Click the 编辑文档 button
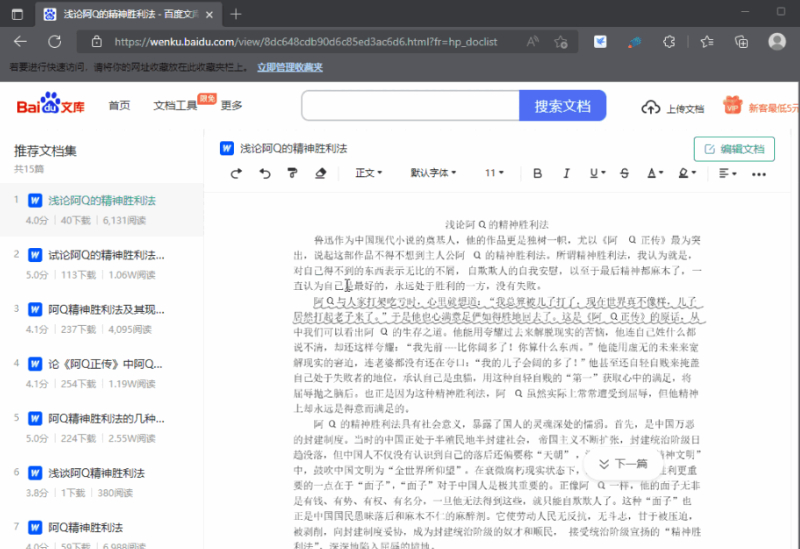Viewport: 800px width, 549px height. [x=734, y=149]
